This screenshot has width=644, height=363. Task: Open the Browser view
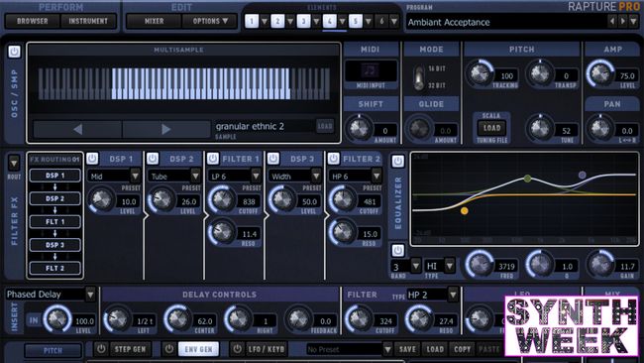click(x=33, y=21)
